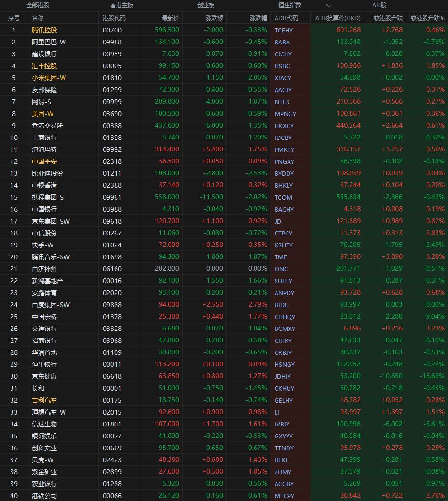Switch to the 全部港股 tab
This screenshot has width=448, height=501.
coord(37,5)
